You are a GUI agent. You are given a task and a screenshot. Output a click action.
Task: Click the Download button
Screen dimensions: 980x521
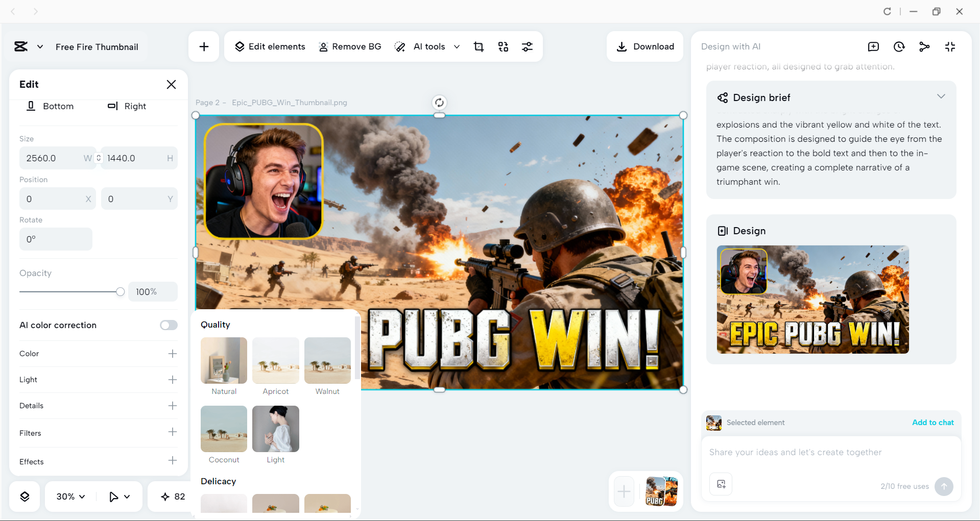point(645,46)
